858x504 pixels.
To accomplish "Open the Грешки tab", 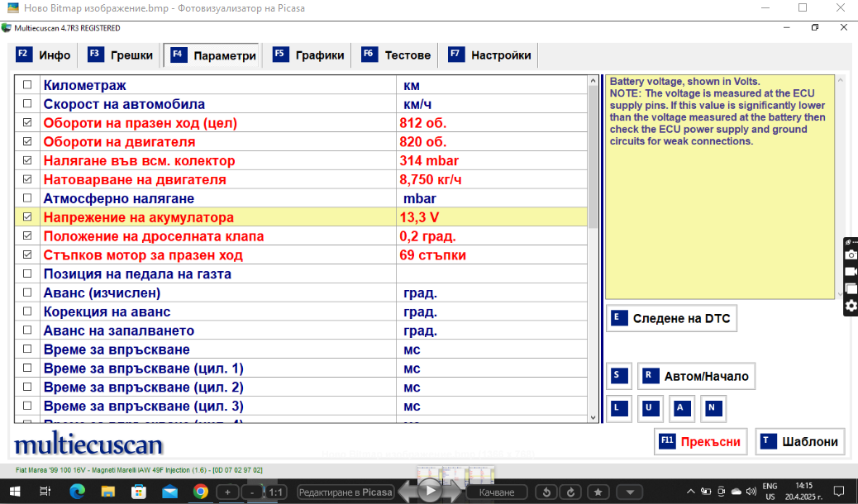I will coord(122,55).
